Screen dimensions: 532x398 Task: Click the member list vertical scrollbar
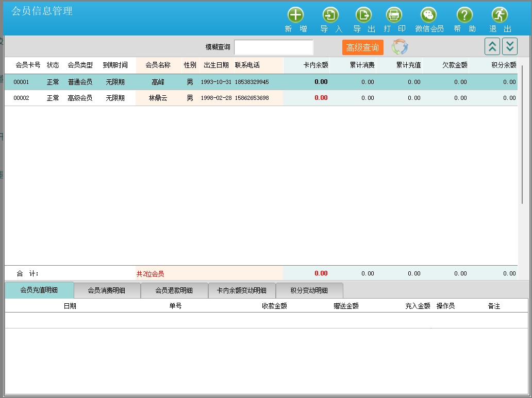pos(522,134)
